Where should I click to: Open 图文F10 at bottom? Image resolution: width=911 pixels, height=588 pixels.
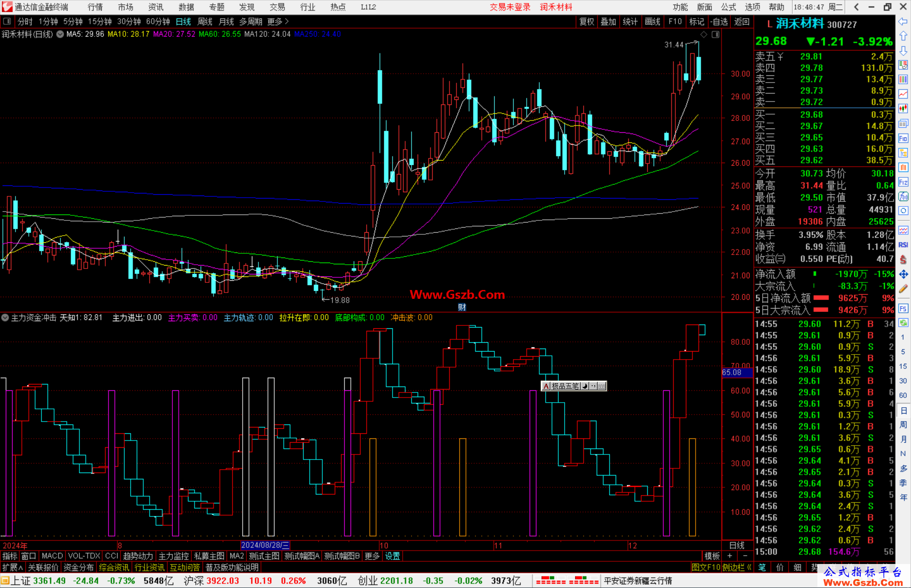point(706,567)
